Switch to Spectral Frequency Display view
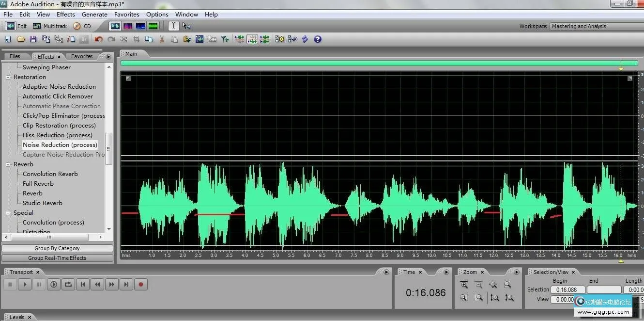Screen dimensions: 644x321 click(x=128, y=26)
